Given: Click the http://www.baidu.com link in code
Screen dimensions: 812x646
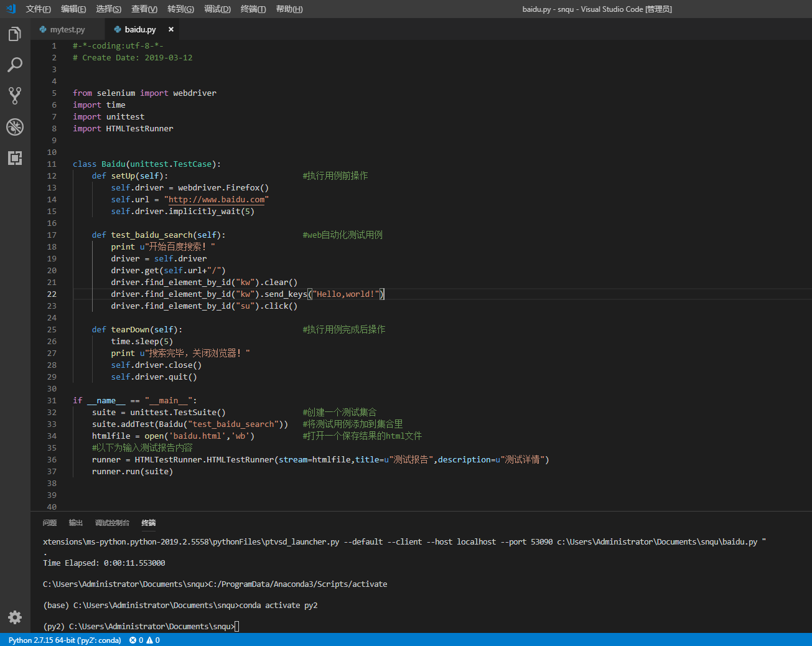Looking at the screenshot, I should click(x=217, y=200).
